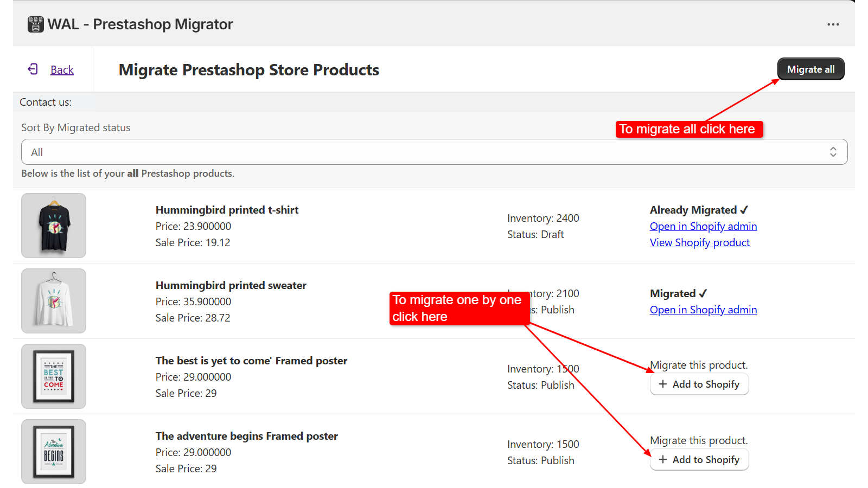
Task: Open the three-dot more options menu
Action: tap(833, 24)
